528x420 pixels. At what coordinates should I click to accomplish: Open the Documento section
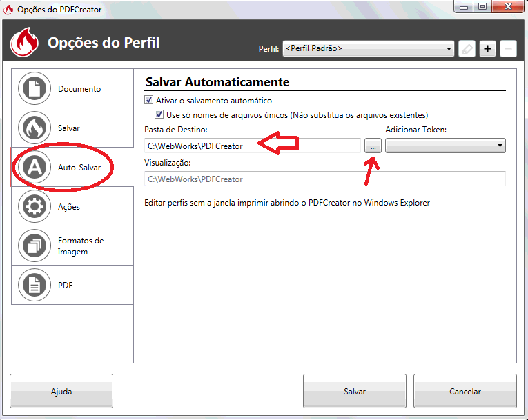click(x=72, y=88)
